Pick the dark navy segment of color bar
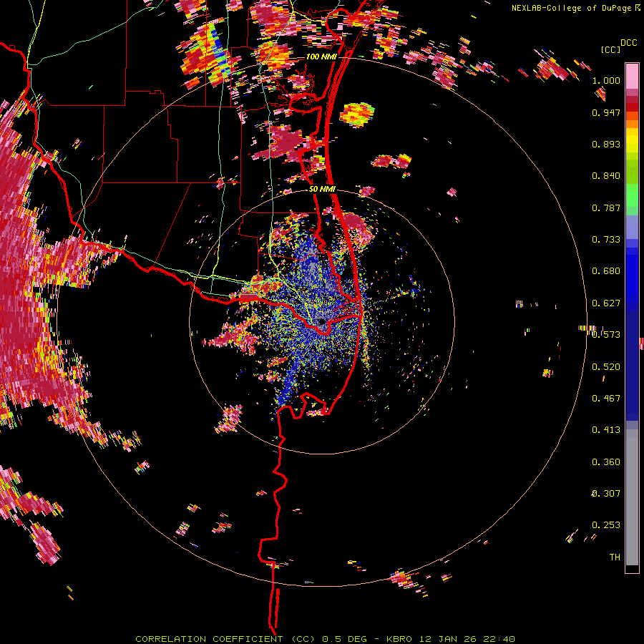Screen dimensions: 644x644 (x=632, y=366)
